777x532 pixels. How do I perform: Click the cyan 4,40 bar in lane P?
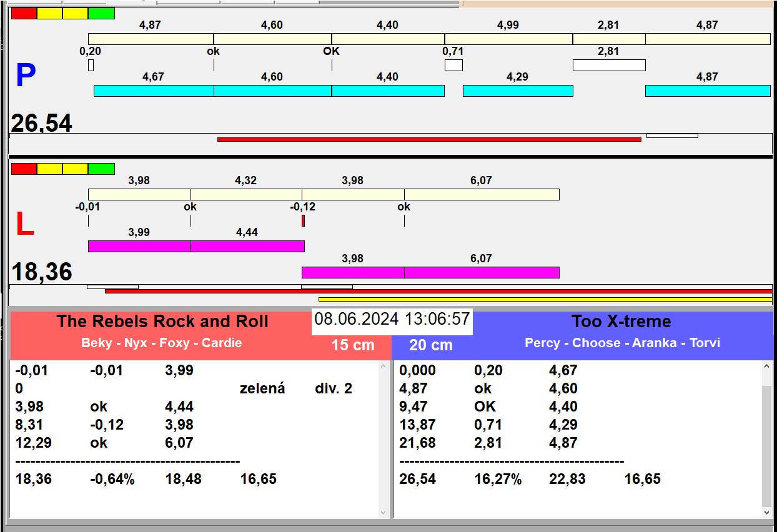[388, 91]
